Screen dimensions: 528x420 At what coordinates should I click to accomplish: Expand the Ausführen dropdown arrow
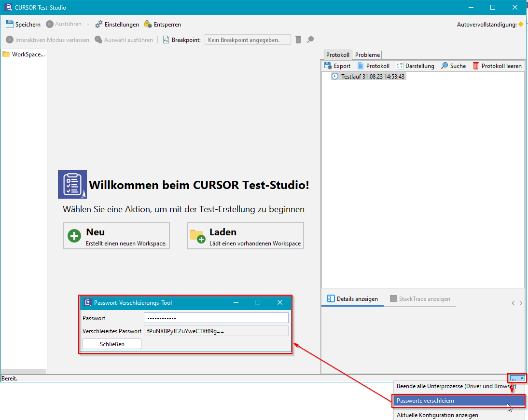[x=88, y=25]
